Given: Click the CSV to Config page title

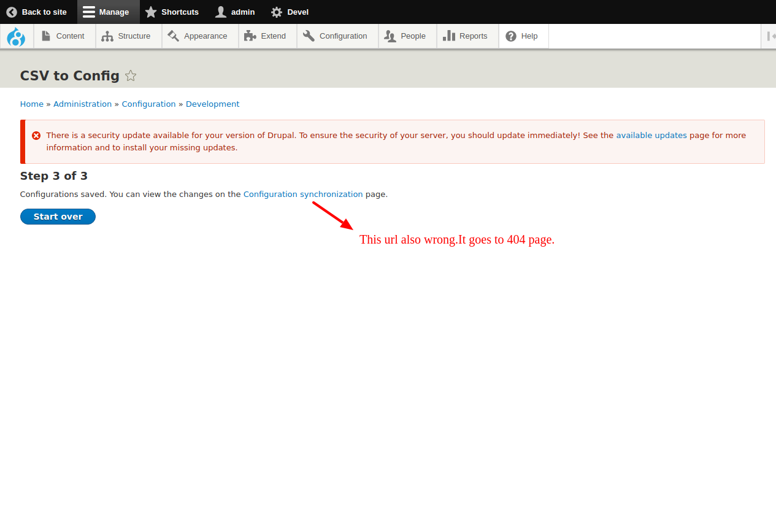Looking at the screenshot, I should coord(70,75).
